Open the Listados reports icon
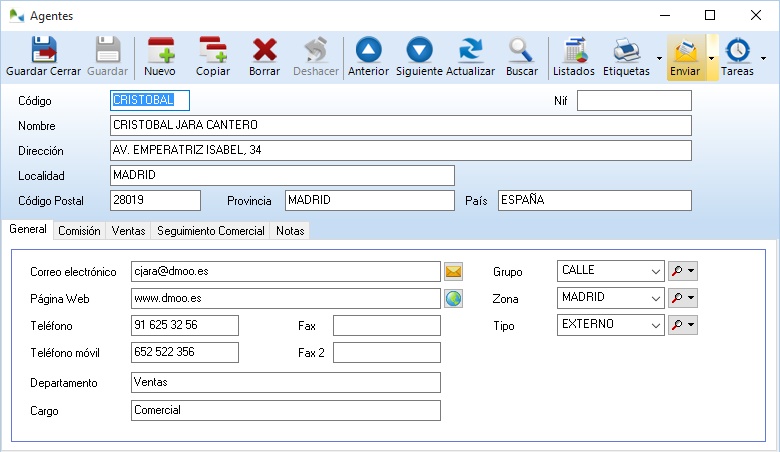Image resolution: width=780 pixels, height=452 pixels. 574,57
